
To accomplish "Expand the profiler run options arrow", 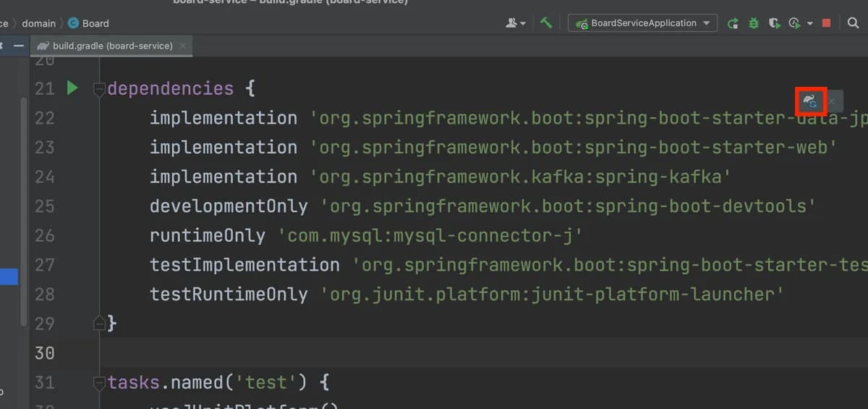I will click(809, 23).
